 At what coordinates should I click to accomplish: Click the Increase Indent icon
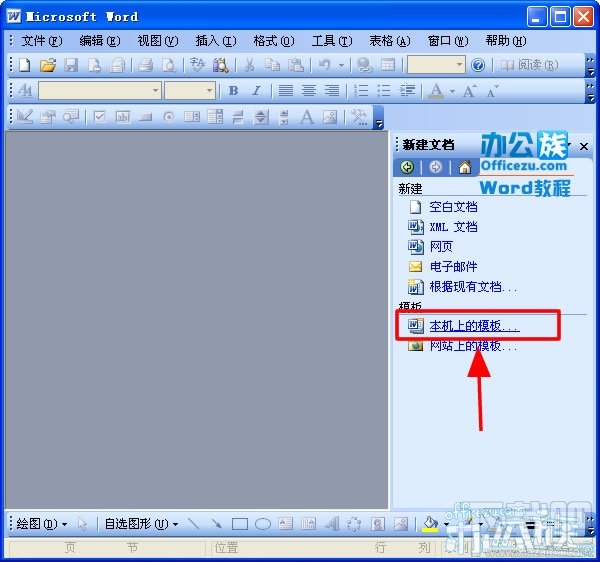pos(407,91)
